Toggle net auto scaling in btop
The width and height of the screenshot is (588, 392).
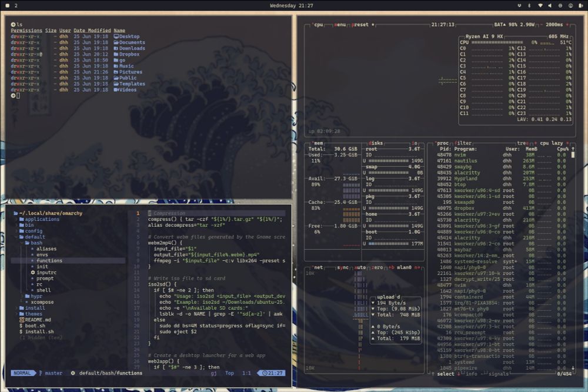(360, 267)
